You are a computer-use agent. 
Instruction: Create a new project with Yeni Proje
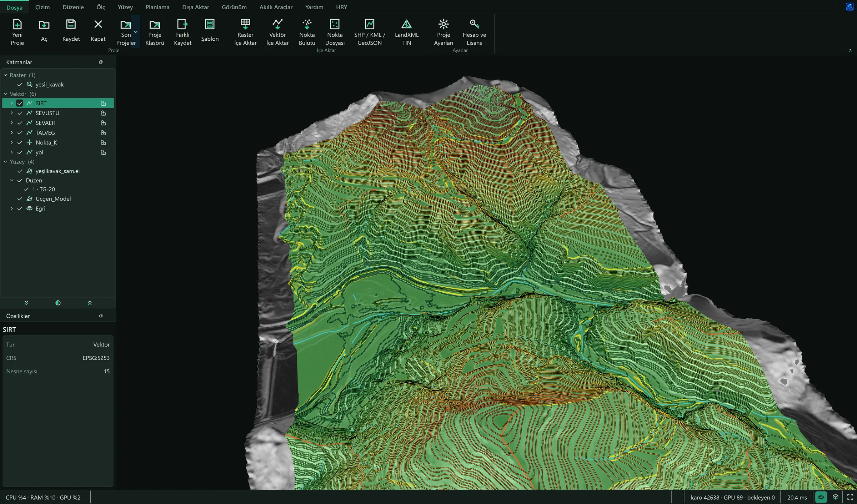[17, 32]
